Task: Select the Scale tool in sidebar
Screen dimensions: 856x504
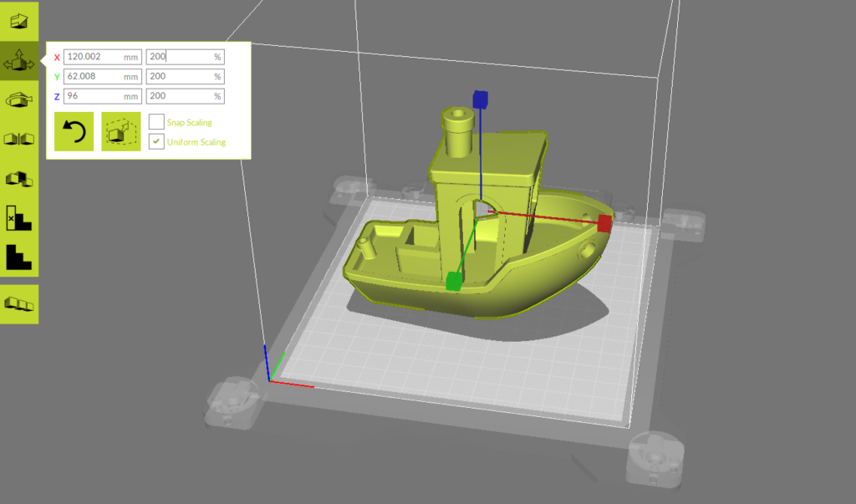Action: pos(19,61)
